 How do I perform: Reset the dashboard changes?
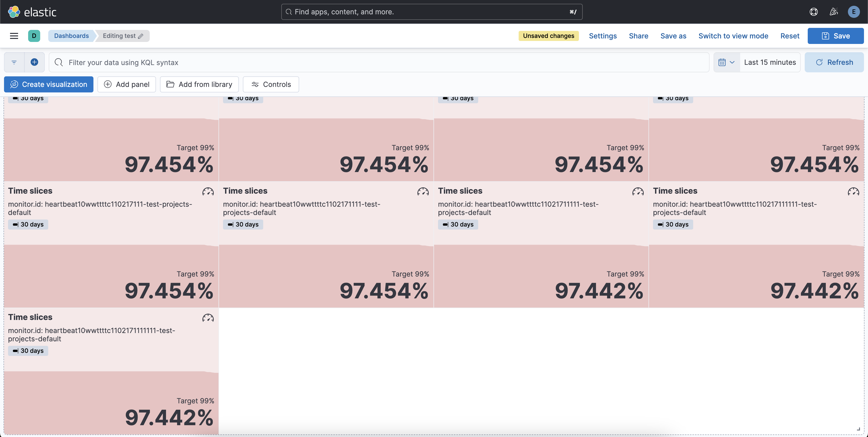click(x=789, y=36)
